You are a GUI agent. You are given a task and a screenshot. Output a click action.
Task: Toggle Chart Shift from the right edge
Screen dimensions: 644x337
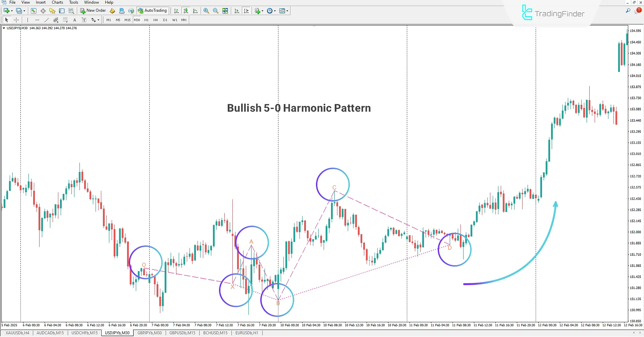247,10
